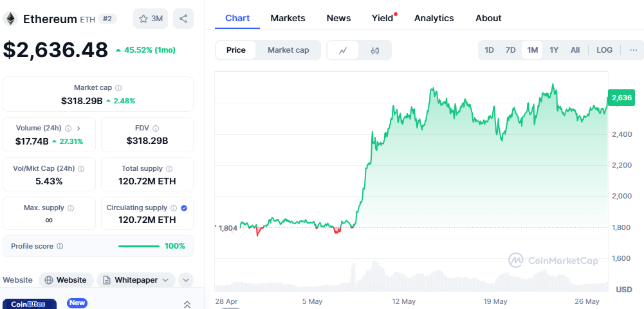Add Ethereum to watchlist via star button

pyautogui.click(x=151, y=19)
